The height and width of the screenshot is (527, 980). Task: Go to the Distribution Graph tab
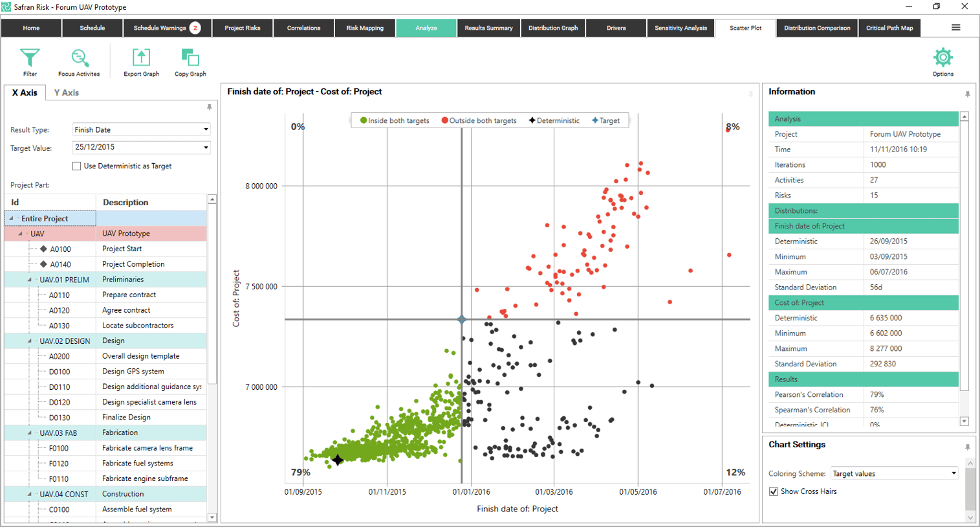552,28
